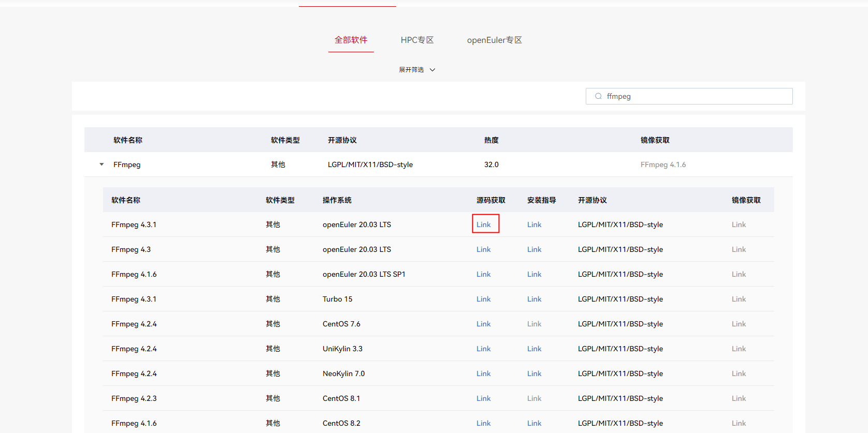Click the LGPL/MIT/X11/BSD-style cell in parent row
Viewport: 868px width, 433px height.
(x=370, y=165)
